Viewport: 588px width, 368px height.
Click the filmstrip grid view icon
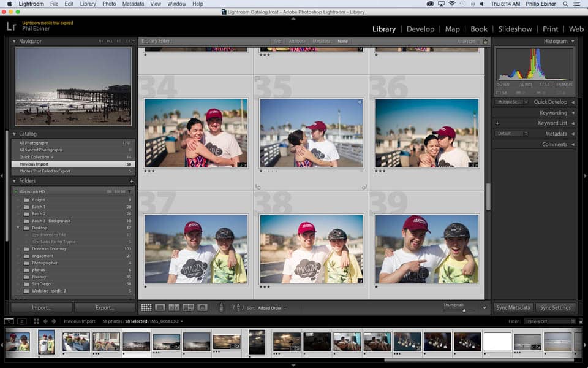click(x=36, y=321)
